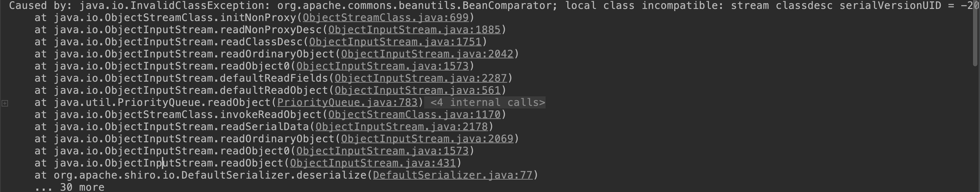980x192 pixels.
Task: Click 'org.apache.shiro.io.DefaultSerializer.deserialize' text
Action: [x=210, y=175]
